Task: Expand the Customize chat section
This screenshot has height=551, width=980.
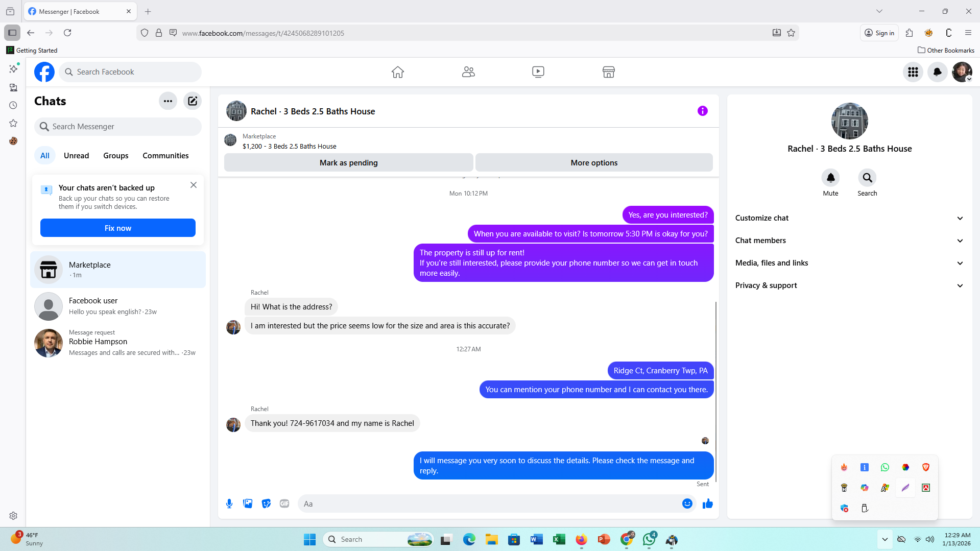Action: [x=849, y=218]
